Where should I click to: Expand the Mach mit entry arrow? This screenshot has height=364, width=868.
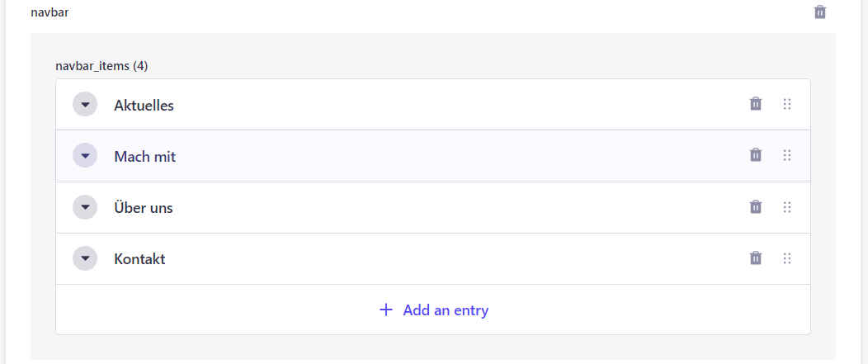pyautogui.click(x=85, y=156)
